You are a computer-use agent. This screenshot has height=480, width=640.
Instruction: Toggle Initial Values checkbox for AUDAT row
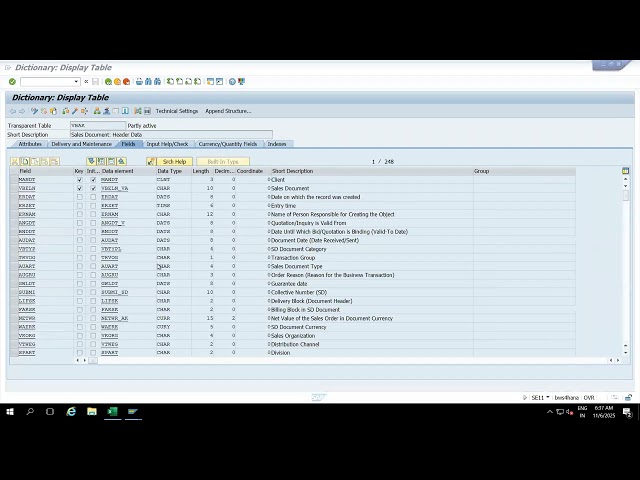point(93,240)
